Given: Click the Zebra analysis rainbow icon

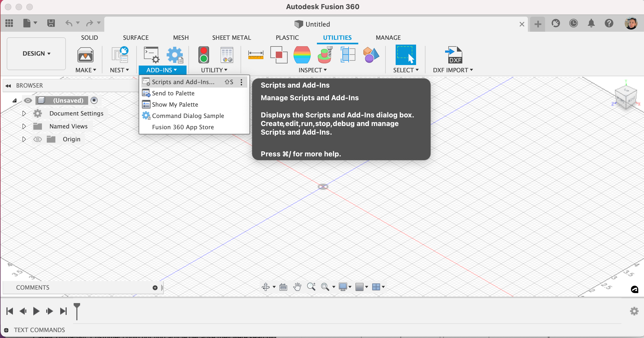Looking at the screenshot, I should tap(302, 55).
